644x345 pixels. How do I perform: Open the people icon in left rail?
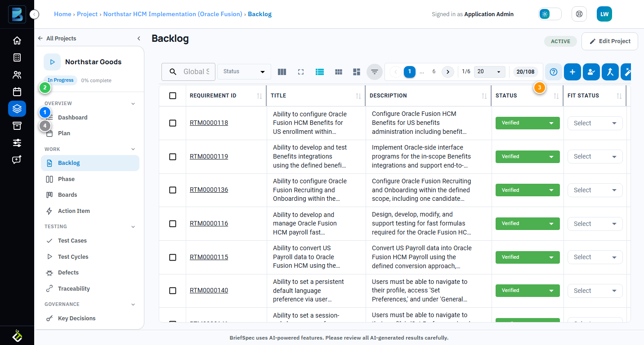17,75
